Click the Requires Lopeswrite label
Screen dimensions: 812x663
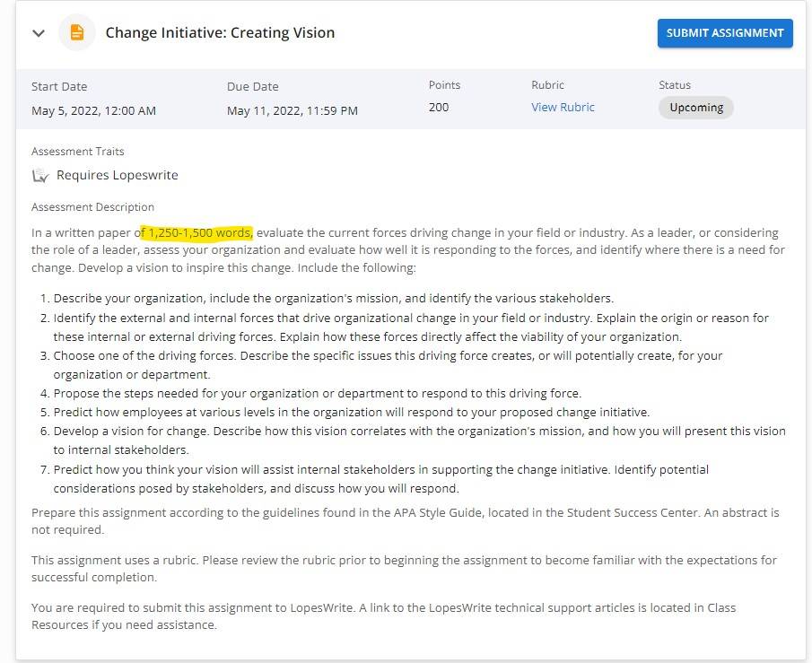[117, 175]
